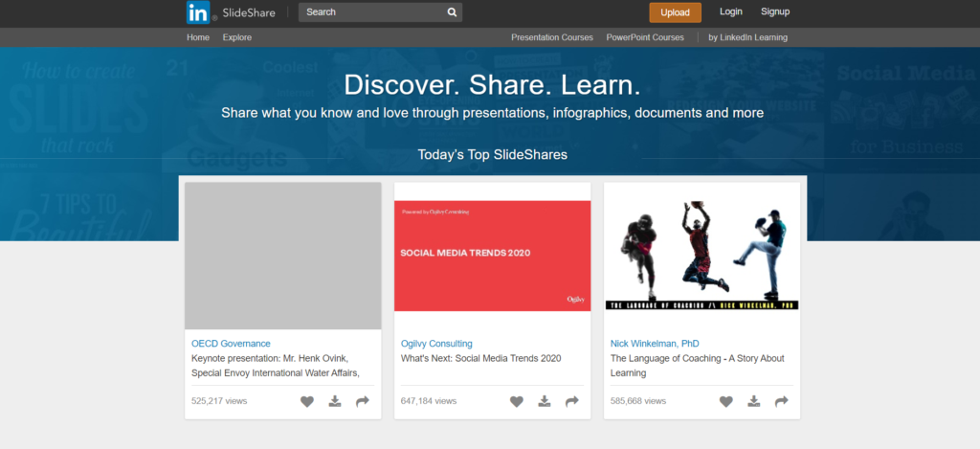Open the Nick Winkelman, PhD author link

(655, 344)
